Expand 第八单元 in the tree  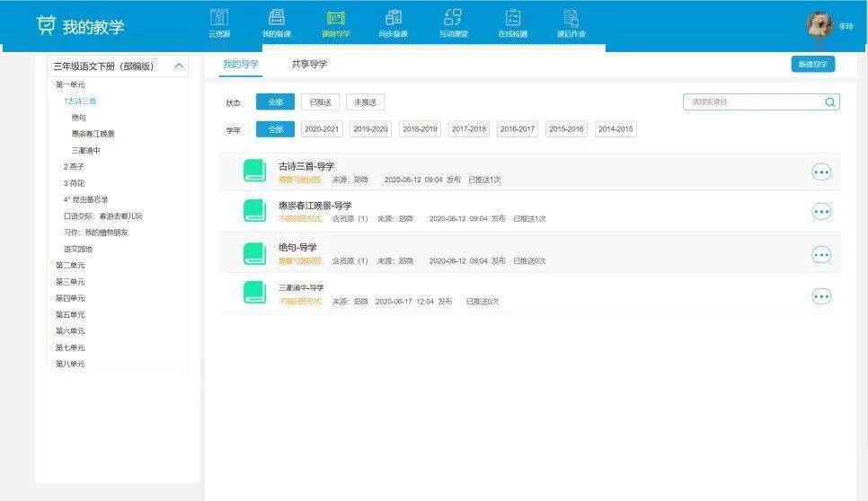[x=70, y=364]
